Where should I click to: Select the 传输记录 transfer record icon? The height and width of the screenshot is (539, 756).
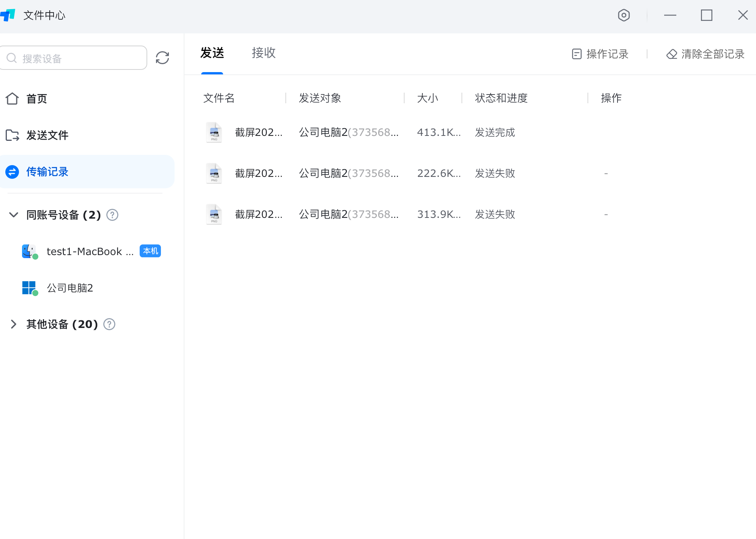point(13,172)
